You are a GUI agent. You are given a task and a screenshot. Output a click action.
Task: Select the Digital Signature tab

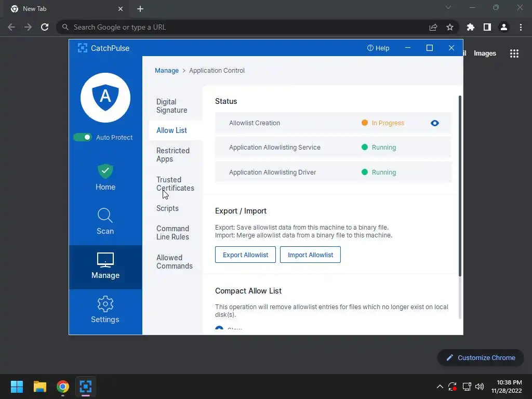(x=171, y=106)
